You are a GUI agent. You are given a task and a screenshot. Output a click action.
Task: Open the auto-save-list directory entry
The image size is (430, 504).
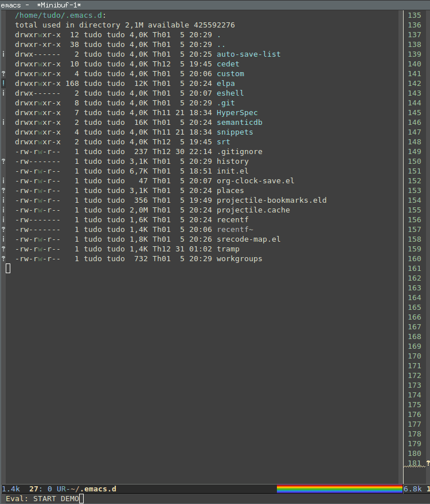[248, 54]
